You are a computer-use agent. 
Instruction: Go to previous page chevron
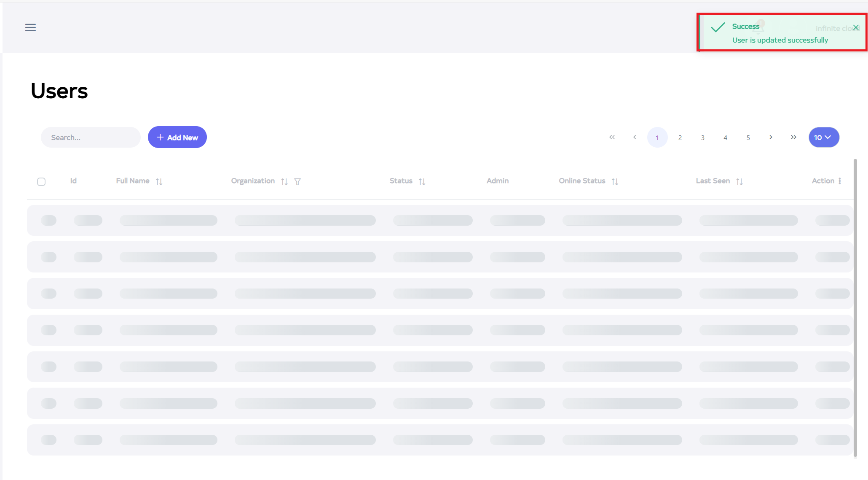click(635, 137)
